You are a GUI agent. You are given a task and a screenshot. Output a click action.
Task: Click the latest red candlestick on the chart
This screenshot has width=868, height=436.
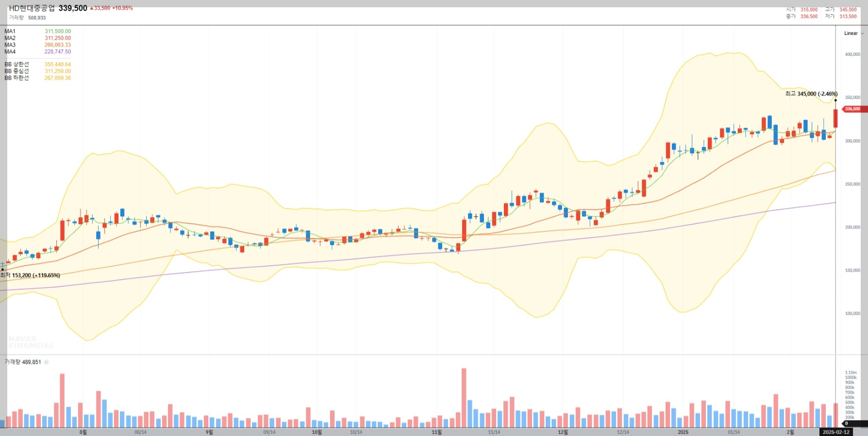tap(835, 118)
